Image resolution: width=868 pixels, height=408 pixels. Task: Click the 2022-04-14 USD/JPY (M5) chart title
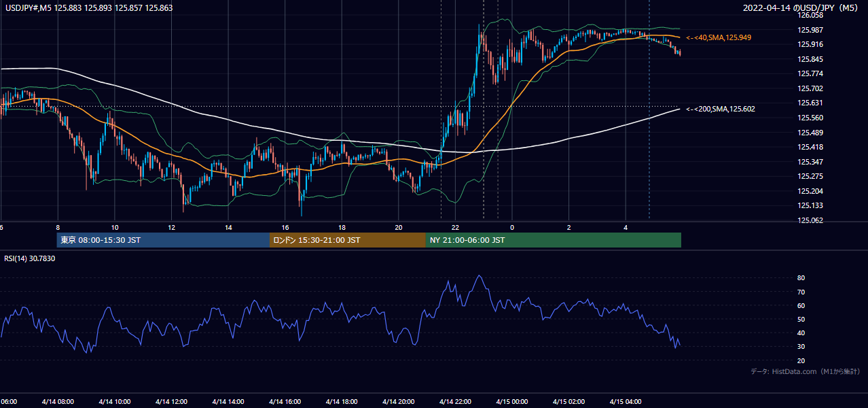point(801,8)
